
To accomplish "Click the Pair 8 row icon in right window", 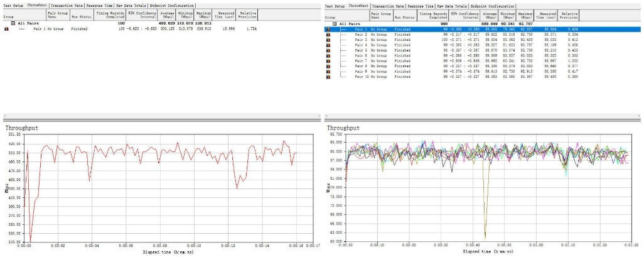I will 328,66.
